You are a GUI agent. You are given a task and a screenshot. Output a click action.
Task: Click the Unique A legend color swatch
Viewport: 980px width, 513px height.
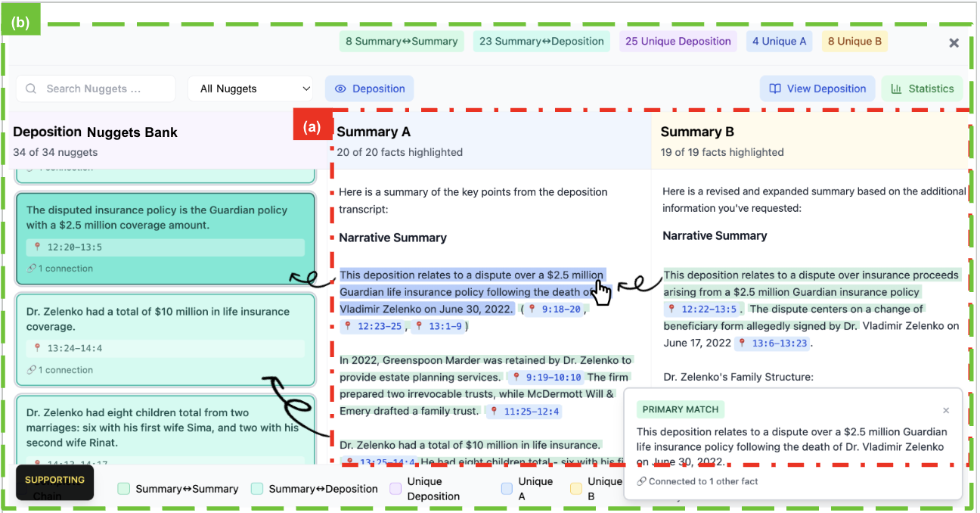(x=507, y=489)
